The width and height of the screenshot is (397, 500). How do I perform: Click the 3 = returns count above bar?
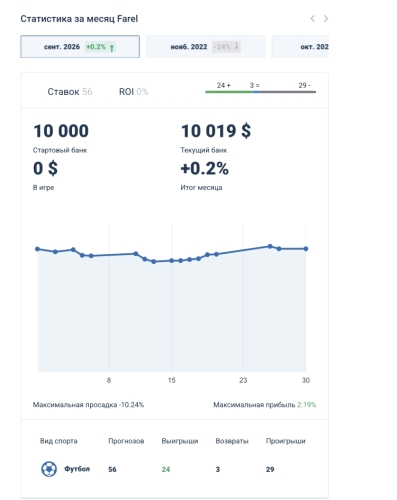tap(254, 85)
